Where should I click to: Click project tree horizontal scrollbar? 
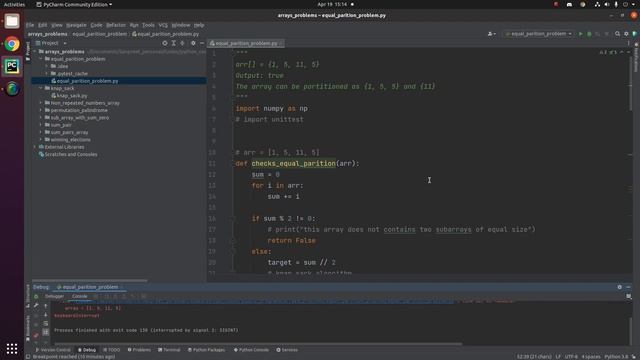point(90,280)
